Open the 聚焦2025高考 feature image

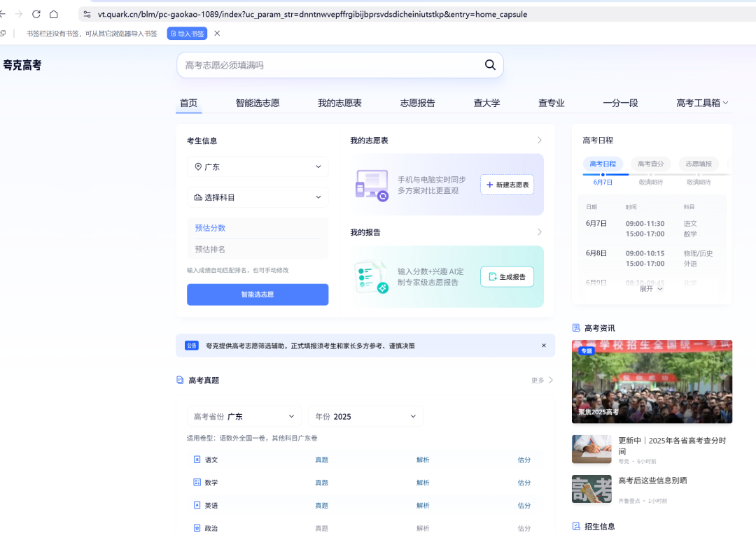click(652, 382)
